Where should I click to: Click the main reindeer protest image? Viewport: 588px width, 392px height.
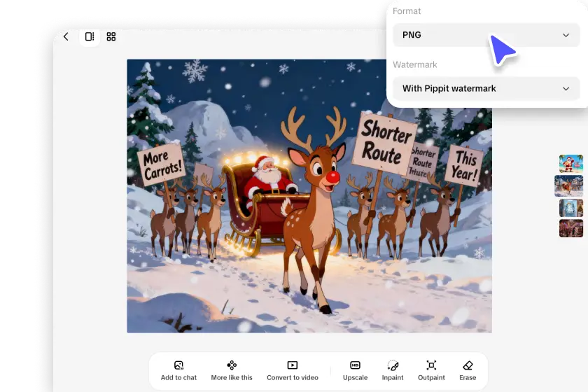click(309, 196)
